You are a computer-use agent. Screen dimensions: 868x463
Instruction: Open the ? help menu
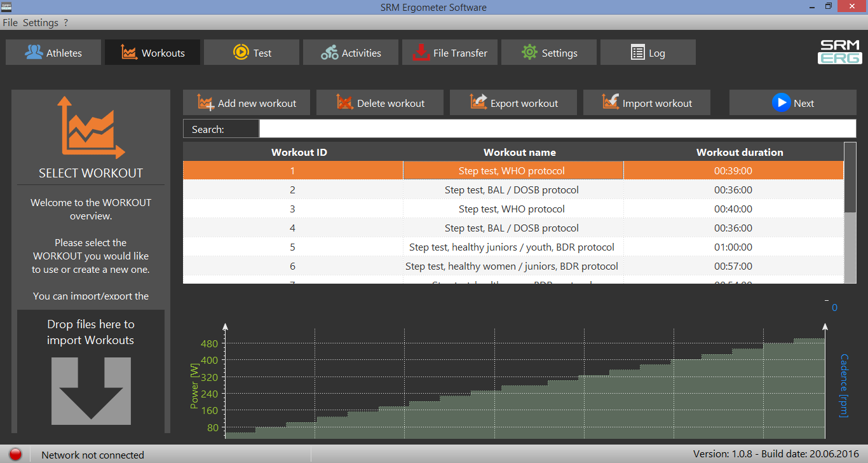[65, 22]
